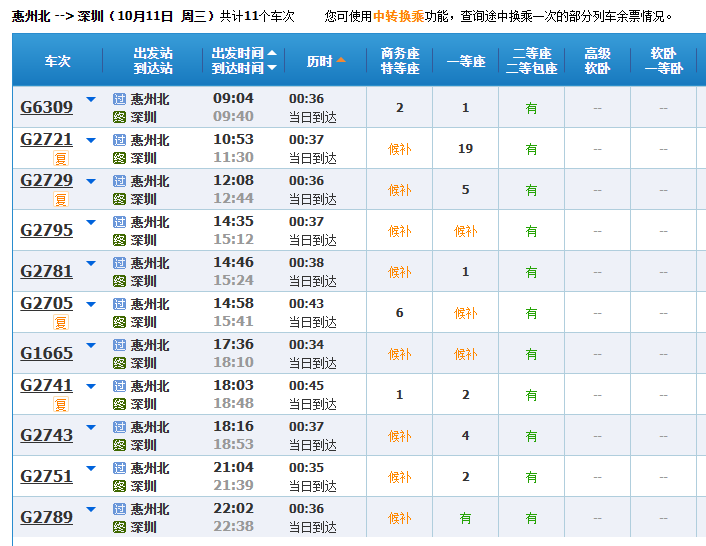Click the 软卧 一等卧 column header
706x546 pixels.
(x=664, y=61)
